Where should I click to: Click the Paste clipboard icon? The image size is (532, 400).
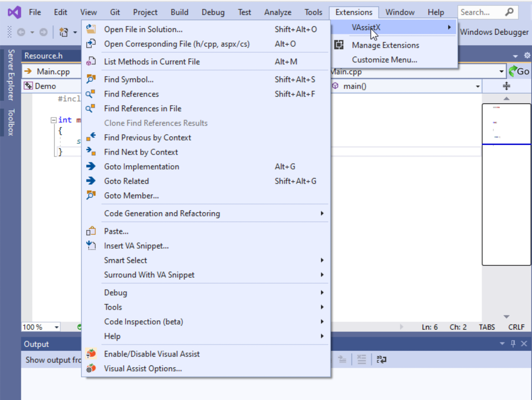pyautogui.click(x=91, y=231)
